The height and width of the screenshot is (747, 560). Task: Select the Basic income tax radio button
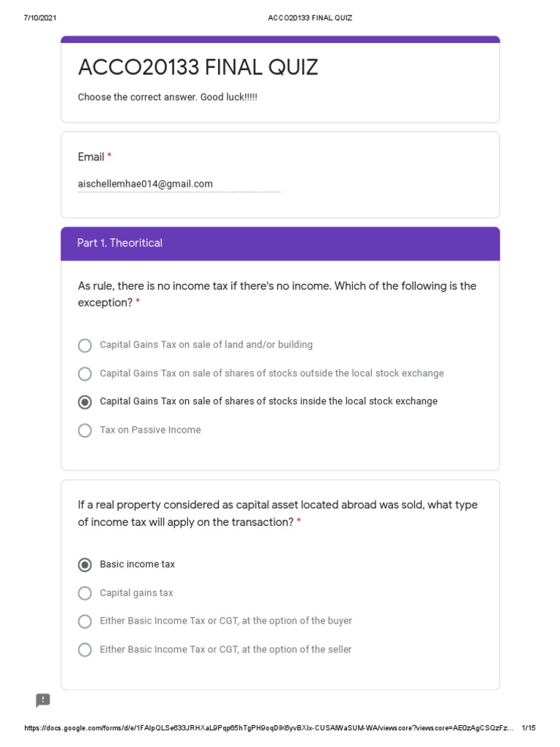coord(85,565)
